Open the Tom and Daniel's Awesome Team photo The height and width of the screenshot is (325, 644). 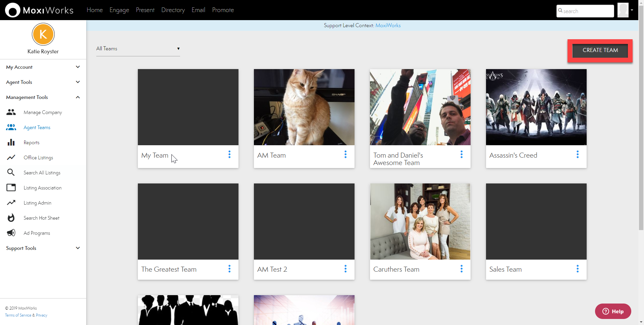pos(420,107)
